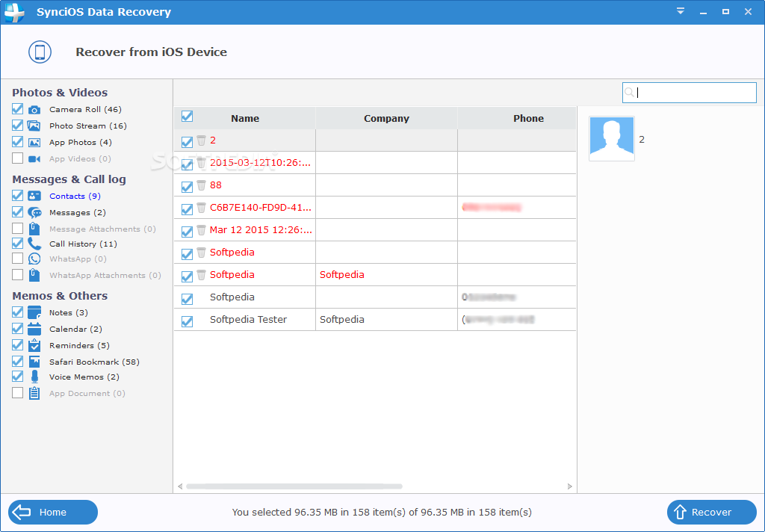Click the horizontal scrollbar thumb
This screenshot has width=765, height=532.
click(x=294, y=486)
